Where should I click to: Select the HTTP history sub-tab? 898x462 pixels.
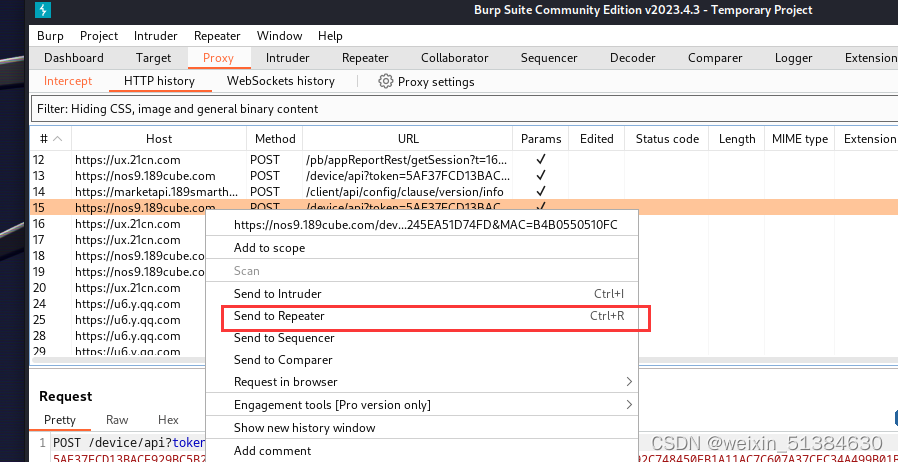tap(160, 81)
